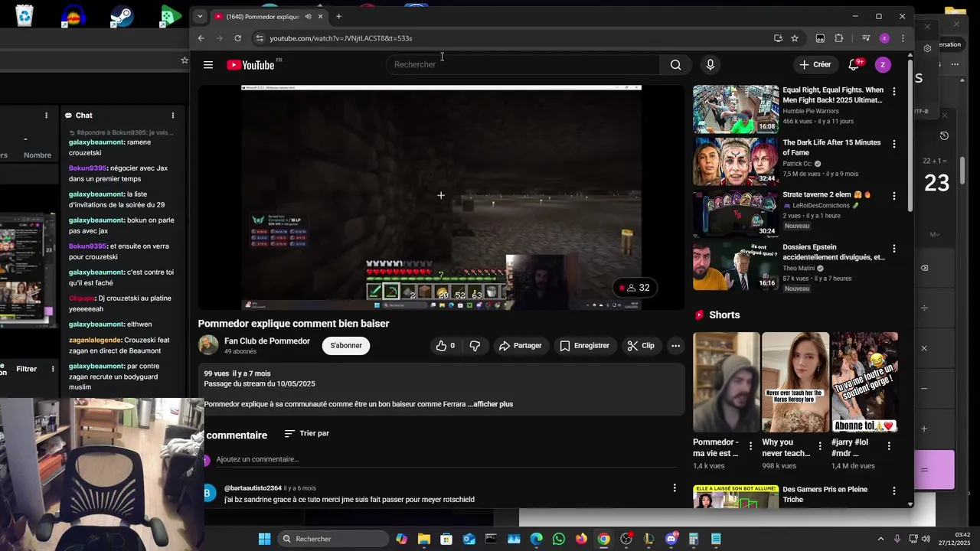980x551 pixels.
Task: View site information icon in address bar
Action: [x=260, y=38]
